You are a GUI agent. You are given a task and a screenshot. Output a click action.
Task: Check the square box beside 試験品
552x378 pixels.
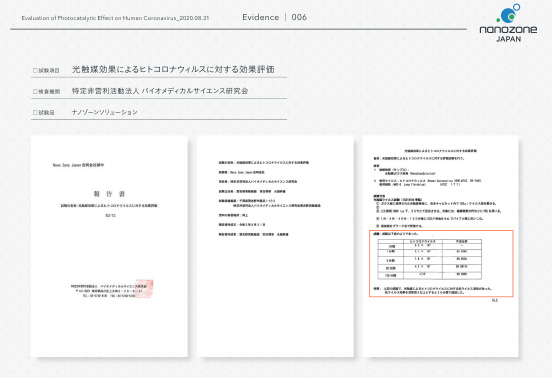coord(35,113)
